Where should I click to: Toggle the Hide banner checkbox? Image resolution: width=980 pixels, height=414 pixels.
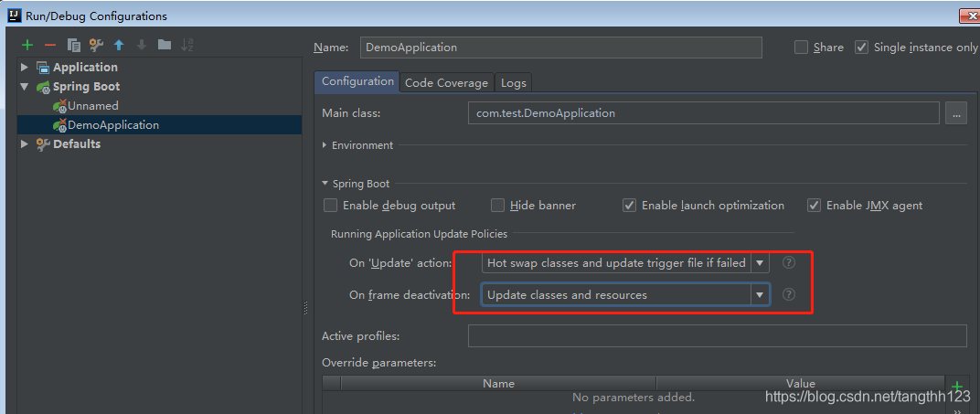pos(498,206)
